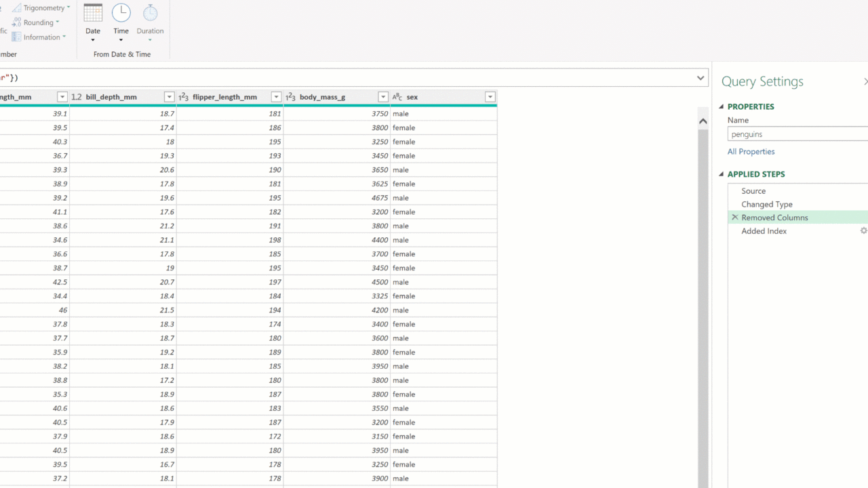Change data type of body_mass_g column
Screen dimensions: 868x488
pyautogui.click(x=290, y=97)
